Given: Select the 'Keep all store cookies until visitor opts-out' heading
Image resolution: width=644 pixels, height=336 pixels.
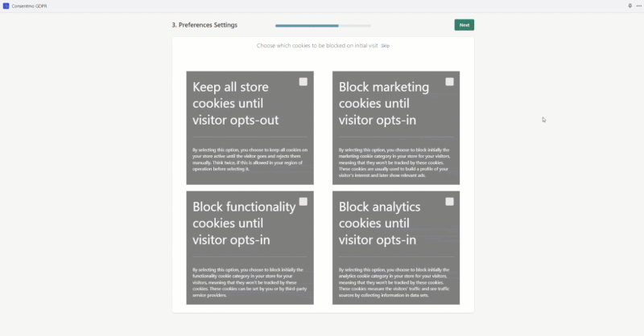Looking at the screenshot, I should click(236, 104).
